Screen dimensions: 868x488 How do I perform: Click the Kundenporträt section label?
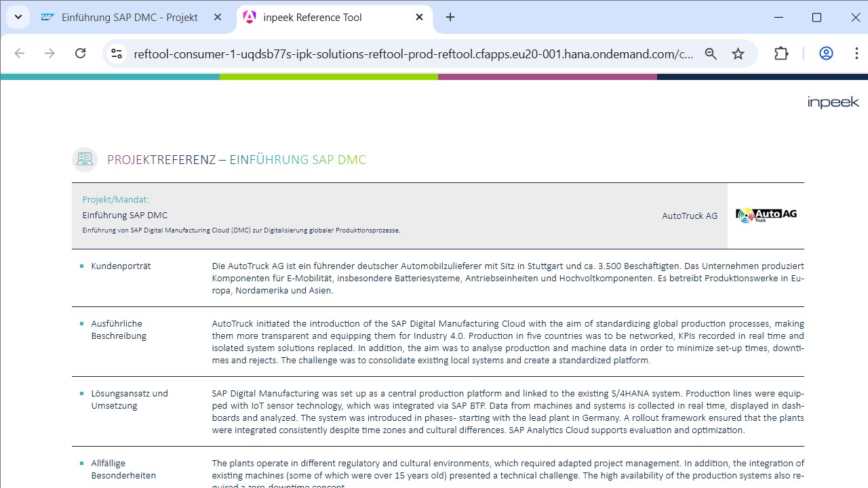coord(121,266)
